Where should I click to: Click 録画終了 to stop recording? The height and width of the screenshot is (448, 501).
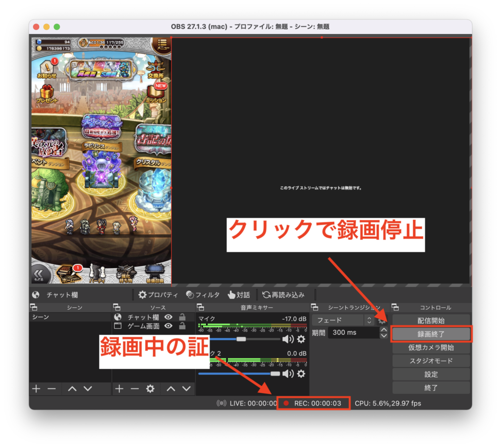click(431, 334)
